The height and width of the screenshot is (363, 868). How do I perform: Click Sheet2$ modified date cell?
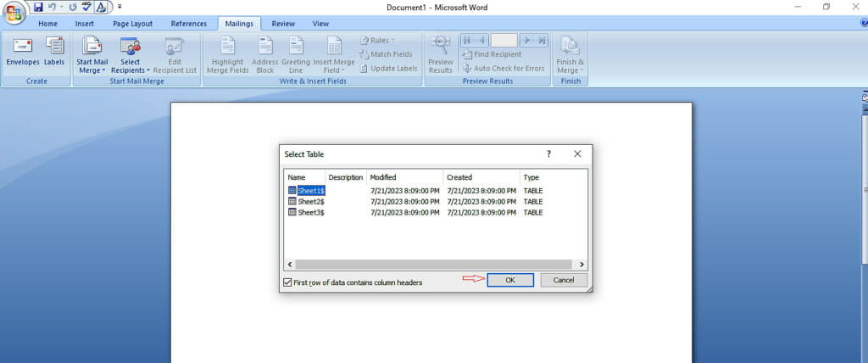[x=404, y=202]
